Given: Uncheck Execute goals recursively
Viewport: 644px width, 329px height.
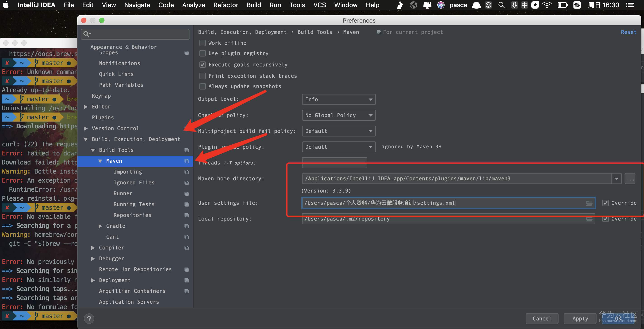Looking at the screenshot, I should point(203,65).
